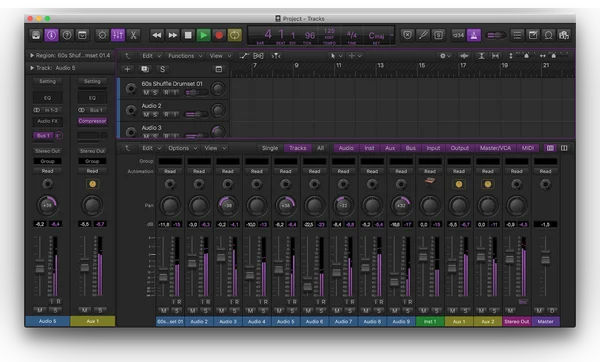Toggle the Show Automation button
The image size is (600, 362).
(x=244, y=56)
